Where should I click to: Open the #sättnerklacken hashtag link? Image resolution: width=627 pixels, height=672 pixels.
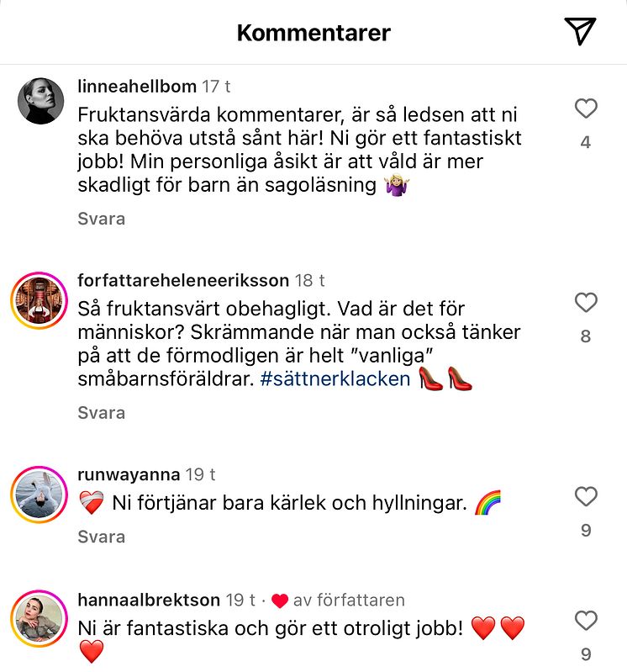pos(335,378)
